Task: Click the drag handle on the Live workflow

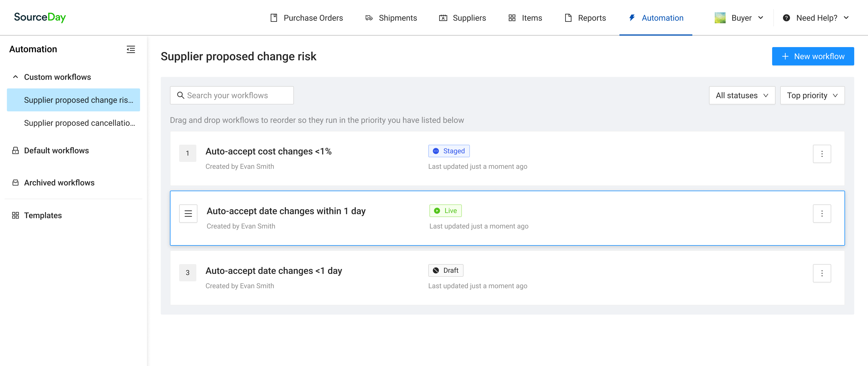Action: pos(188,213)
